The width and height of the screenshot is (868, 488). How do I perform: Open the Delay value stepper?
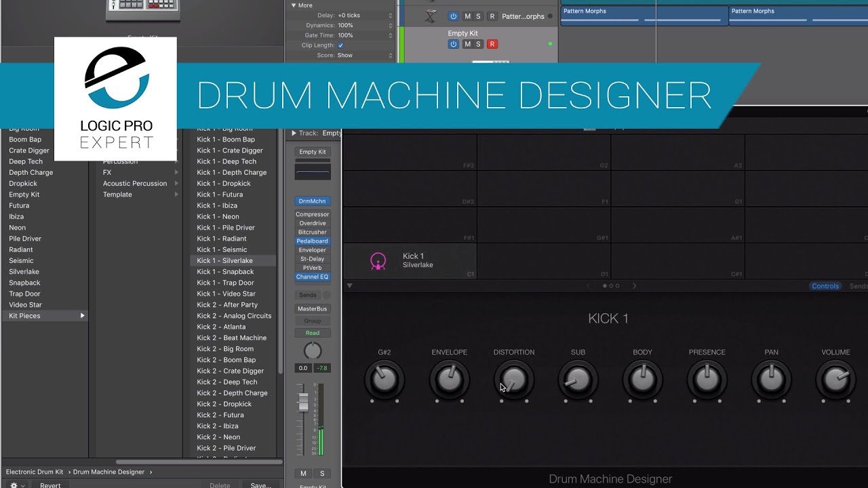[390, 16]
